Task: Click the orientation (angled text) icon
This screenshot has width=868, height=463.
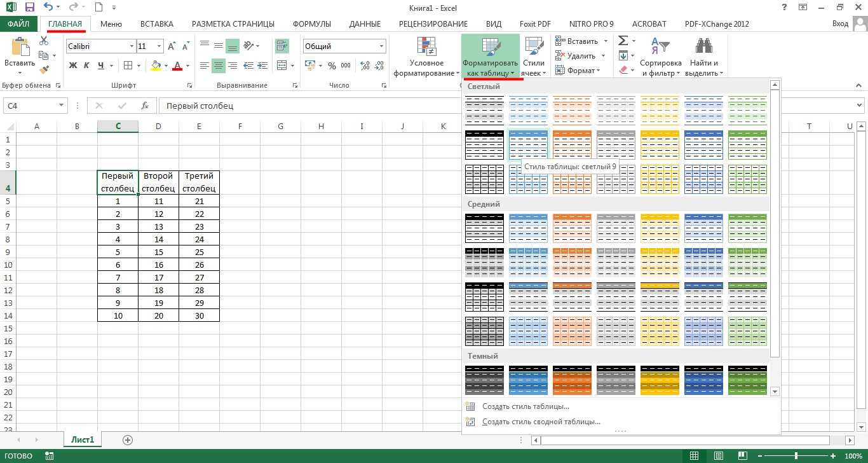Action: 248,46
